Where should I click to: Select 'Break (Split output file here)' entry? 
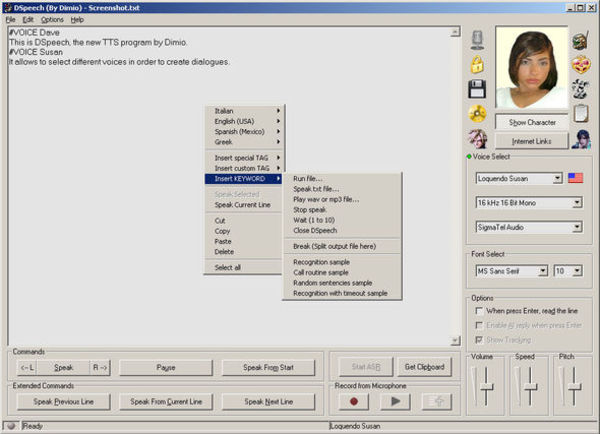click(x=342, y=246)
